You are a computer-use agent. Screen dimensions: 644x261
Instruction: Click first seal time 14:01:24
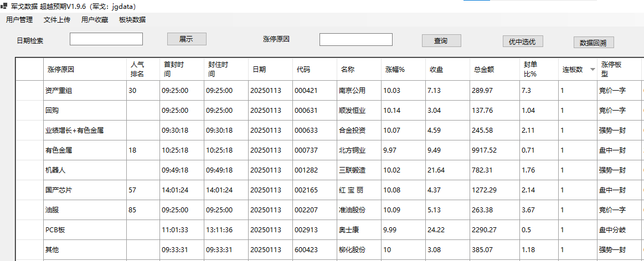182,190
